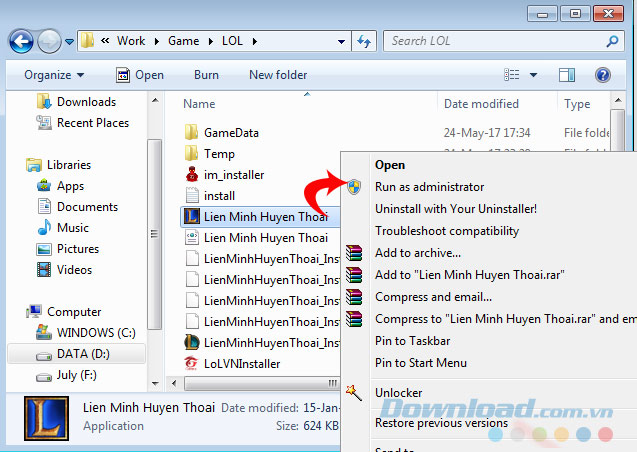Open the Apps library
The image size is (637, 452).
[60, 186]
